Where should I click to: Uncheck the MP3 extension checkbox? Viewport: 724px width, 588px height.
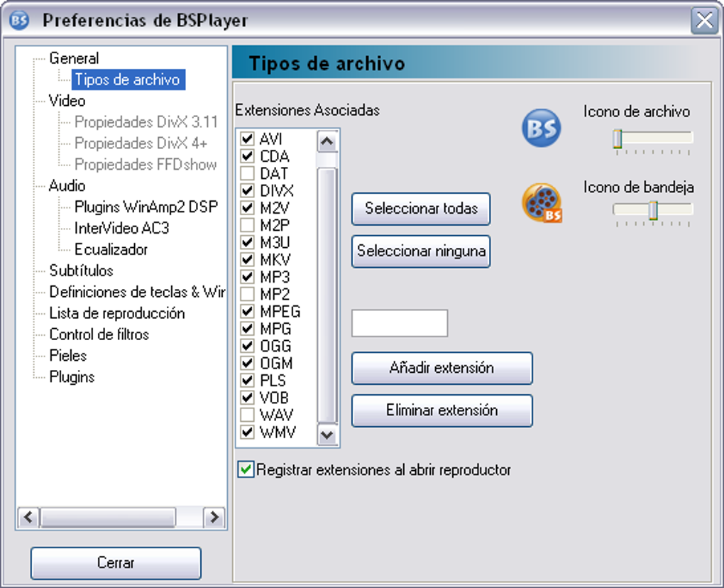[247, 277]
